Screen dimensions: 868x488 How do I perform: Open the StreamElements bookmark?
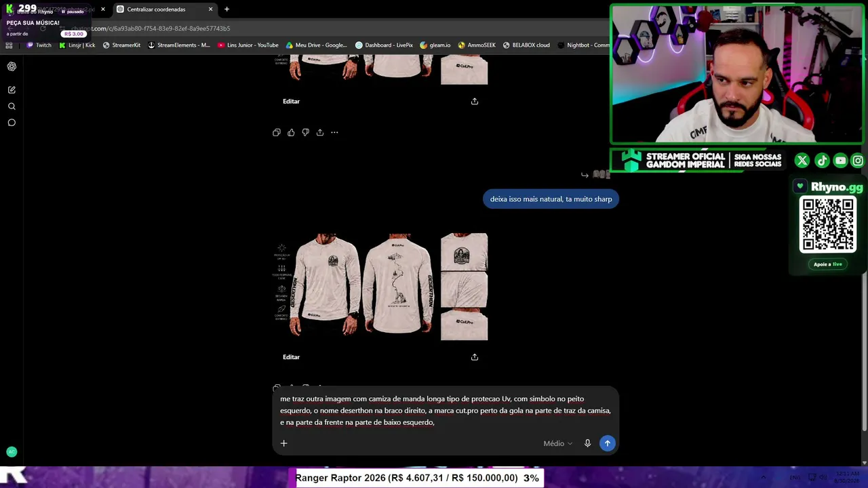coord(179,45)
